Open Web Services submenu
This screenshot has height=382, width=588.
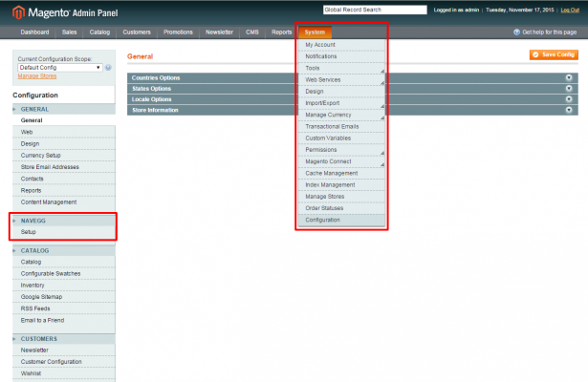tap(341, 80)
